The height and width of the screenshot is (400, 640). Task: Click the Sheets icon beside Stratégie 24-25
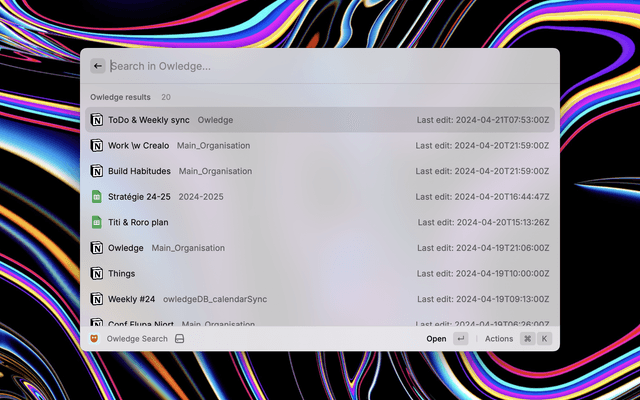[x=97, y=197]
